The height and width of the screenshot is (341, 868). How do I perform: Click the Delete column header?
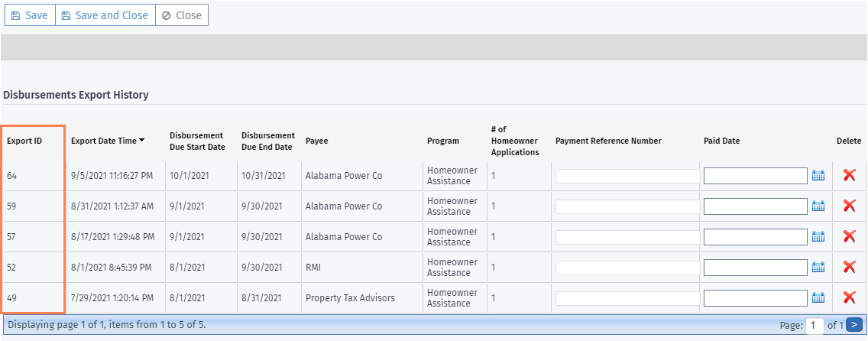coord(849,141)
